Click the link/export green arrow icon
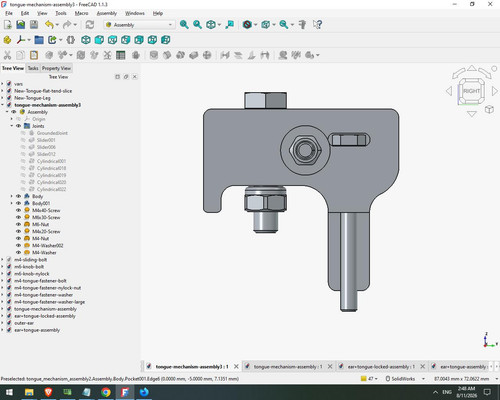Image resolution: width=500 pixels, height=400 pixels. (x=52, y=40)
